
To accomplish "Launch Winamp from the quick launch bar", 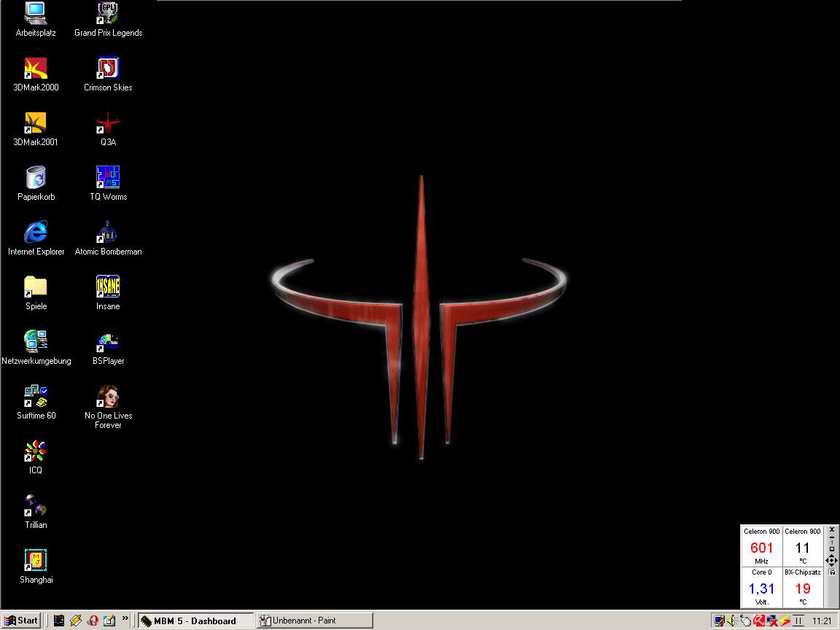I will [76, 621].
